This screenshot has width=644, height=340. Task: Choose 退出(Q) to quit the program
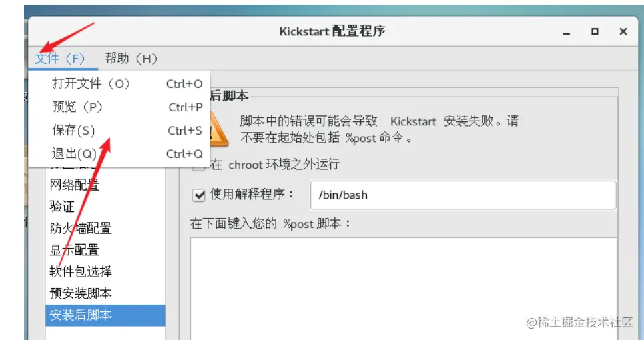click(119, 154)
